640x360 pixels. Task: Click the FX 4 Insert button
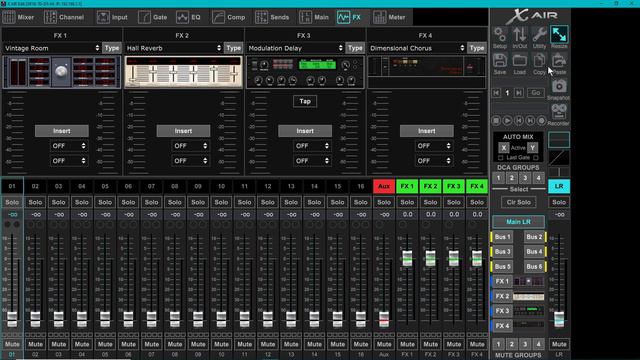pyautogui.click(x=427, y=131)
